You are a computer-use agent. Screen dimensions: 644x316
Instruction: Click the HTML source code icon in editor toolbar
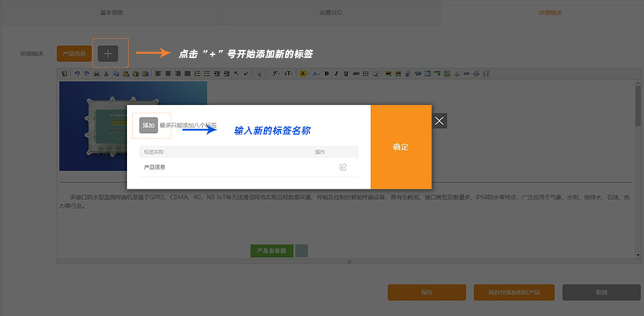coord(64,73)
